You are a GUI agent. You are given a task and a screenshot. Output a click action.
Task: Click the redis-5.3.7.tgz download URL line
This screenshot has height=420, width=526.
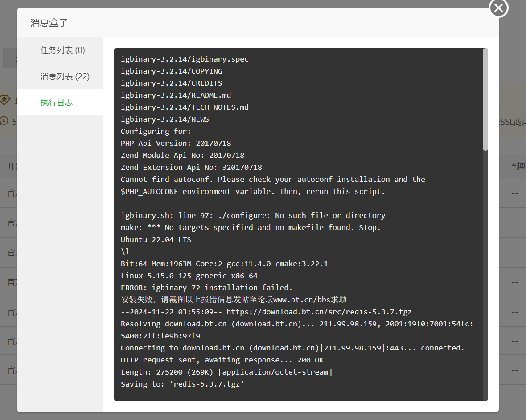pyautogui.click(x=266, y=312)
